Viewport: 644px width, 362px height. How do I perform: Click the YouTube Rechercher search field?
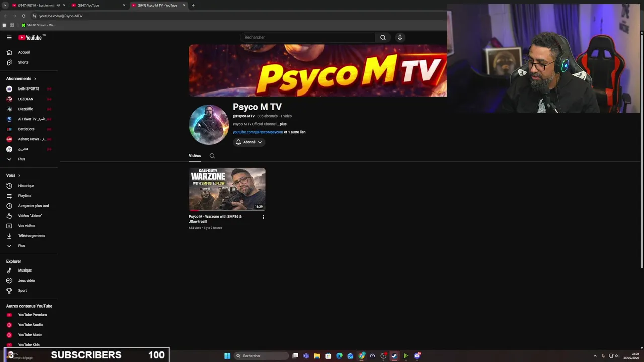point(308,37)
